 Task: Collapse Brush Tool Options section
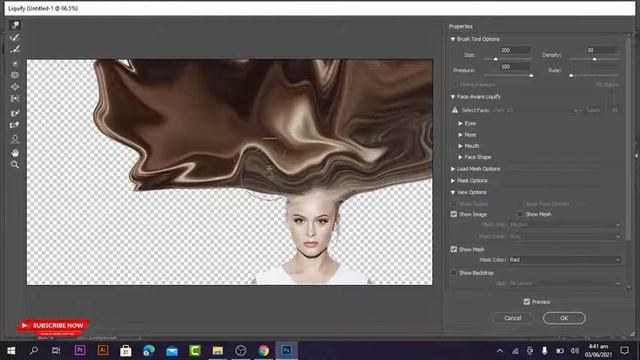tap(453, 39)
